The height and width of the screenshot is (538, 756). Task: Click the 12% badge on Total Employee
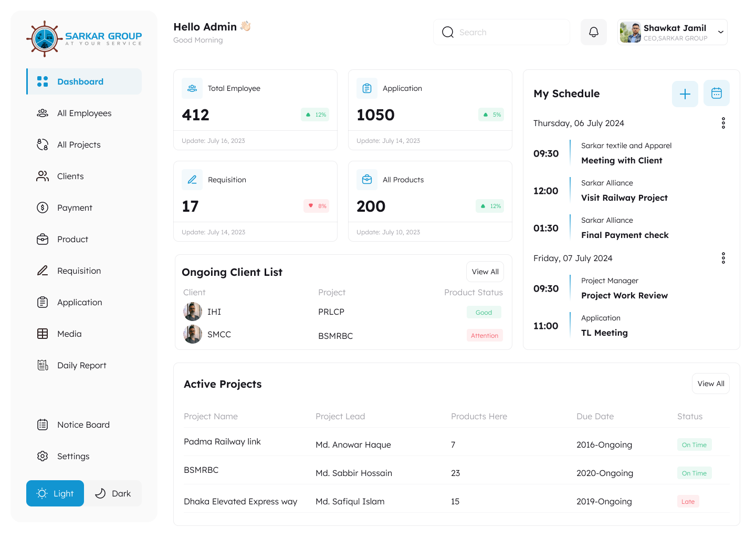pyautogui.click(x=315, y=115)
